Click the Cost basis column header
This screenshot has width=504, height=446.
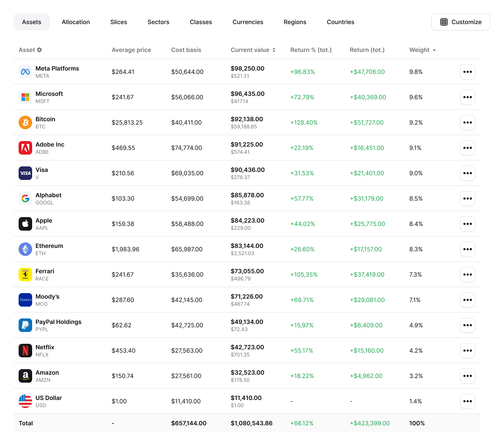click(186, 50)
